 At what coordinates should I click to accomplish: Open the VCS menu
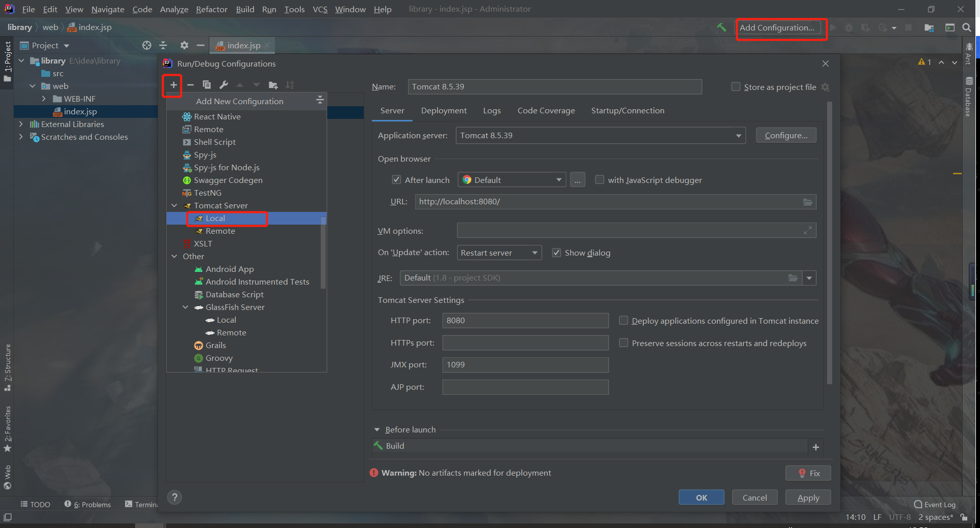(320, 9)
